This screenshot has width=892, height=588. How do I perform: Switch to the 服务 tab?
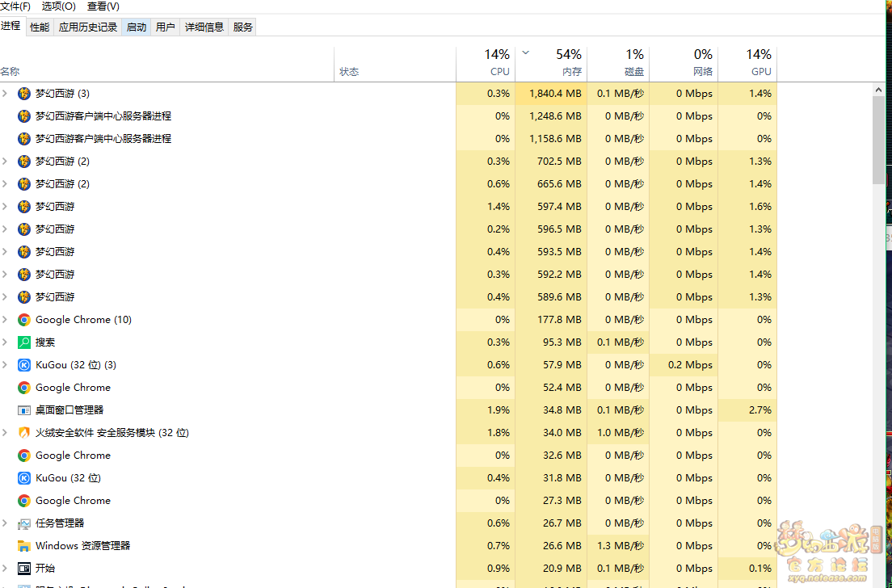(x=242, y=27)
